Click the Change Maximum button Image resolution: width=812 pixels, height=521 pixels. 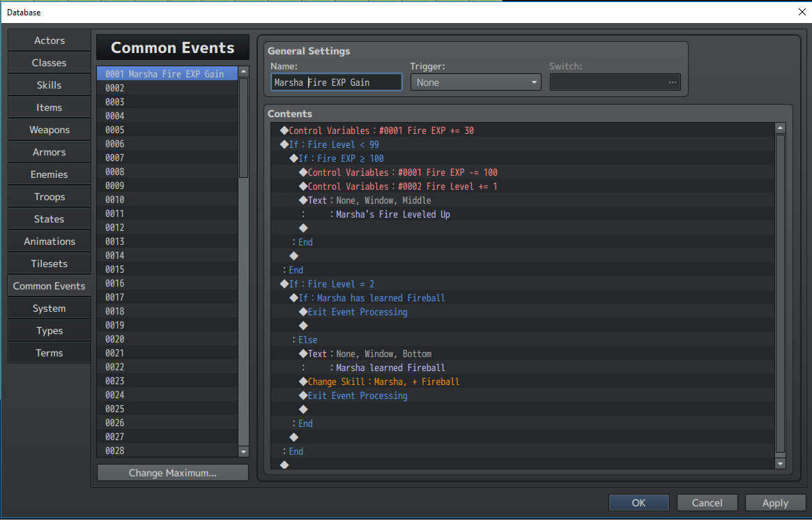172,473
